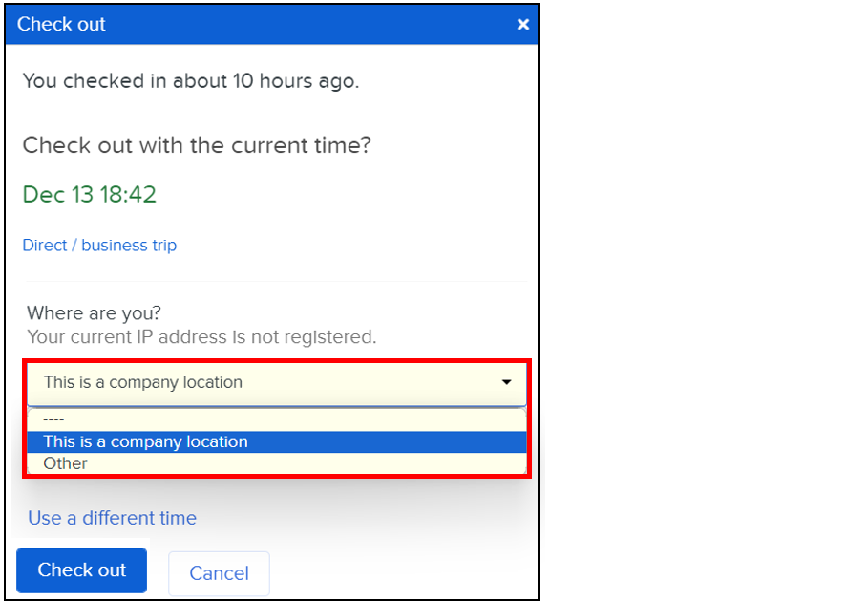Pick 'Other' from the location list
868x602 pixels.
(x=65, y=463)
